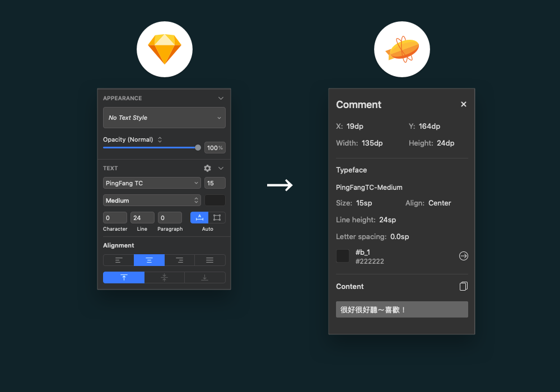560x392 pixels.
Task: Select fixed size text box option
Action: (x=217, y=218)
